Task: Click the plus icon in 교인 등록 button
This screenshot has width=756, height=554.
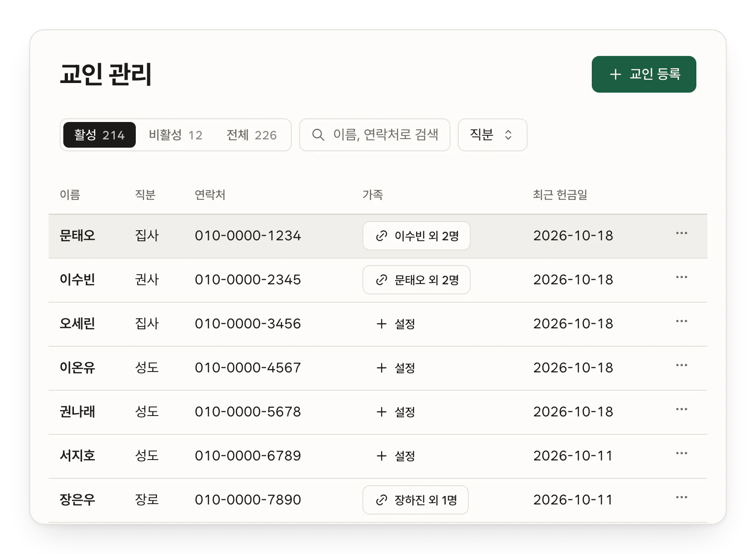Action: click(x=615, y=74)
